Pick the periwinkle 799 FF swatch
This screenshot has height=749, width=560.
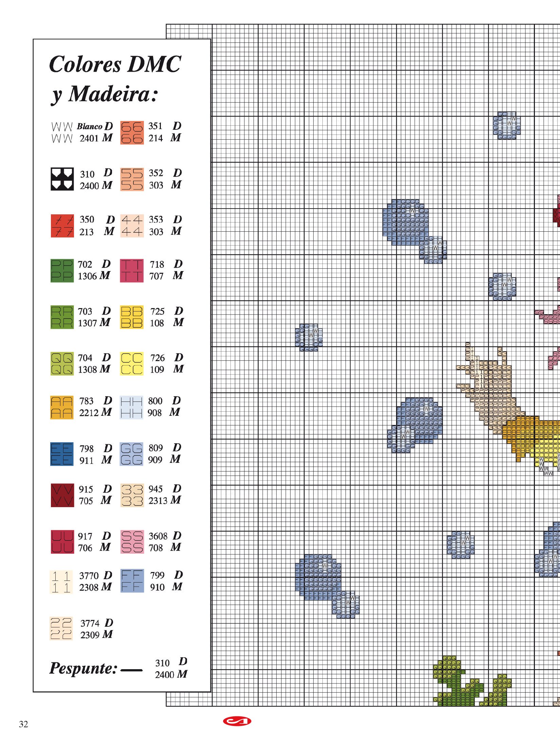coord(132,581)
